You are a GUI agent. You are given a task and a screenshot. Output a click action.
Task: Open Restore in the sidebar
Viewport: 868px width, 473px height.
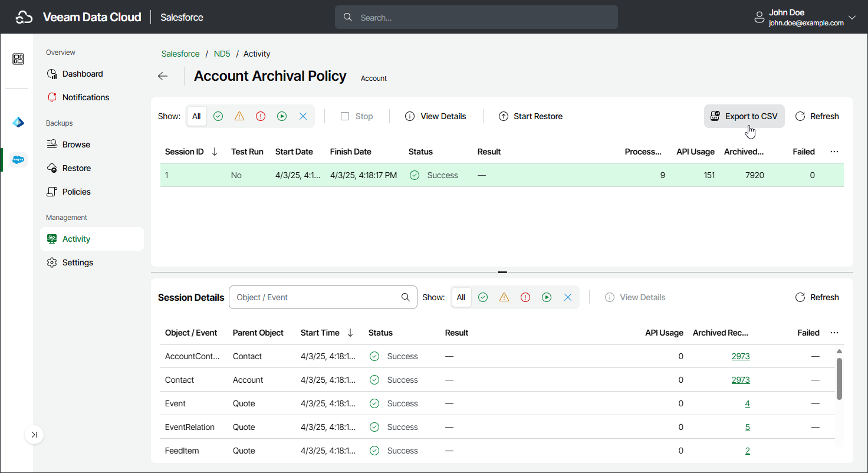click(x=92, y=168)
